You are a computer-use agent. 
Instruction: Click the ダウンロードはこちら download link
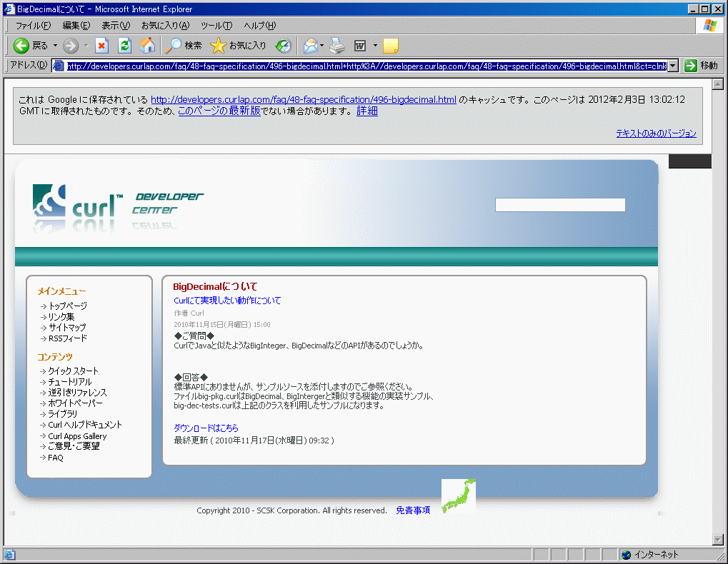[x=206, y=428]
